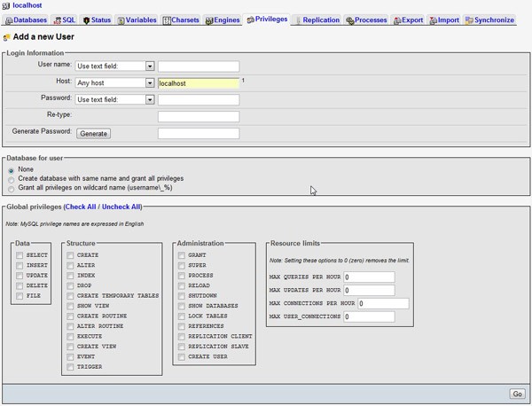Tick the FILE privilege checkbox

(x=20, y=296)
